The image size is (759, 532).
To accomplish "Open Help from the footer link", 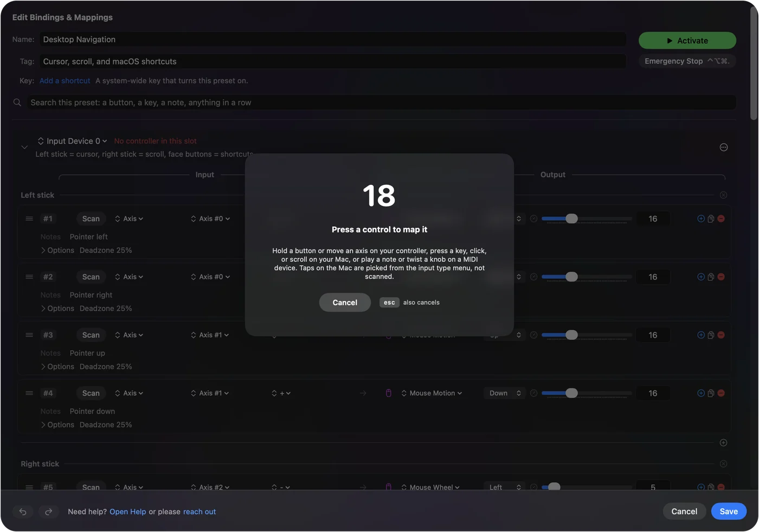I will point(128,512).
